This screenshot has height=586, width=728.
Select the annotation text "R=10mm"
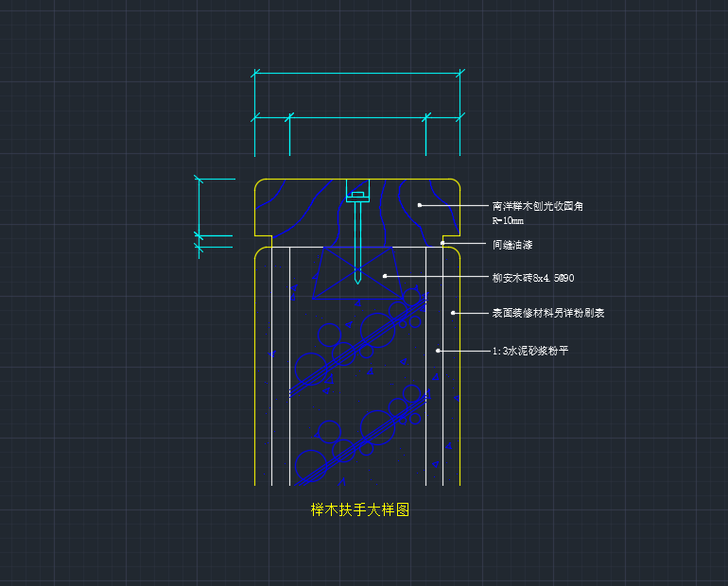[x=508, y=221]
